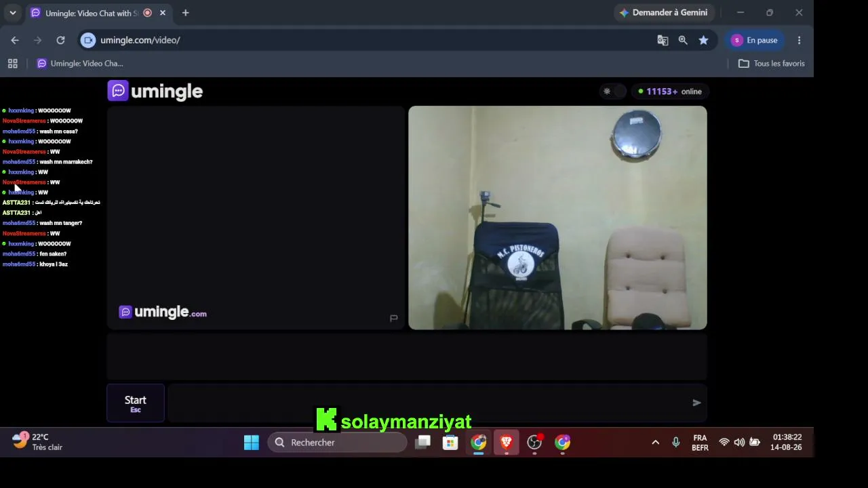This screenshot has width=868, height=488.
Task: Open the weather widget showing 22°C
Action: pos(37,442)
